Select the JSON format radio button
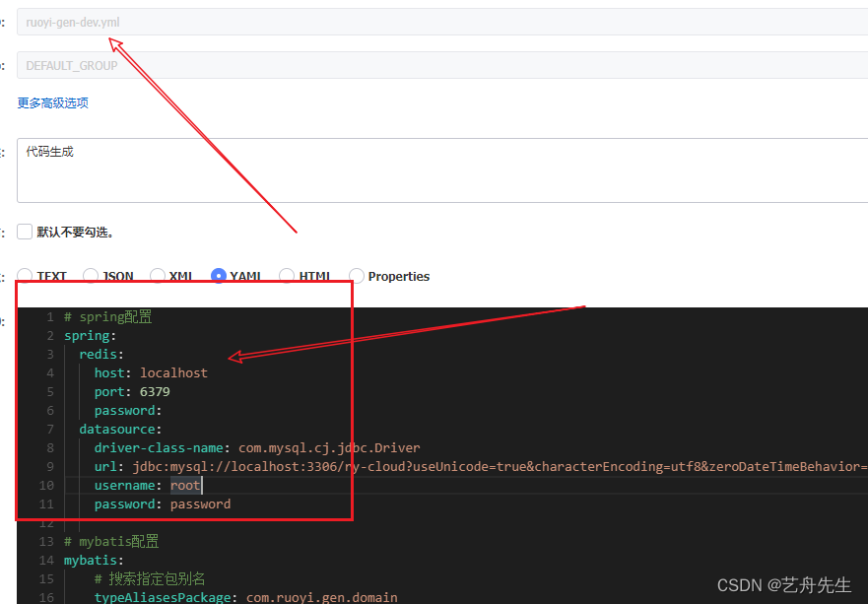This screenshot has width=868, height=604. 91,277
